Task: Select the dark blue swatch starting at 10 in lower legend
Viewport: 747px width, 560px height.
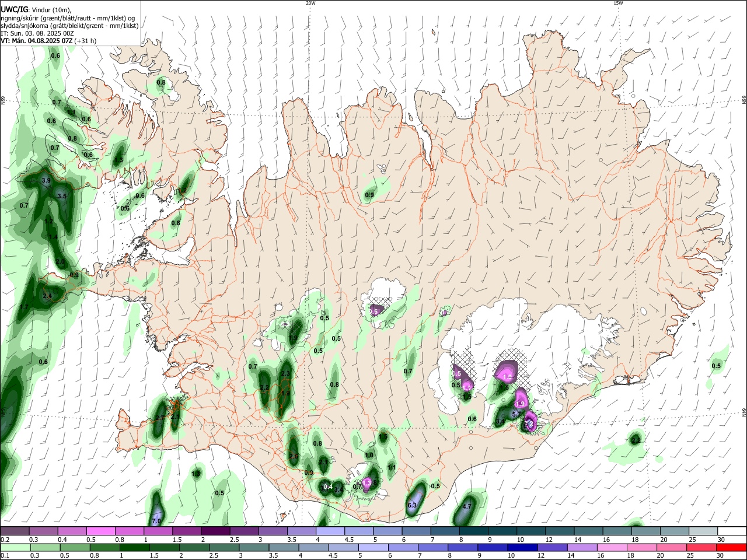Action: tap(521, 547)
